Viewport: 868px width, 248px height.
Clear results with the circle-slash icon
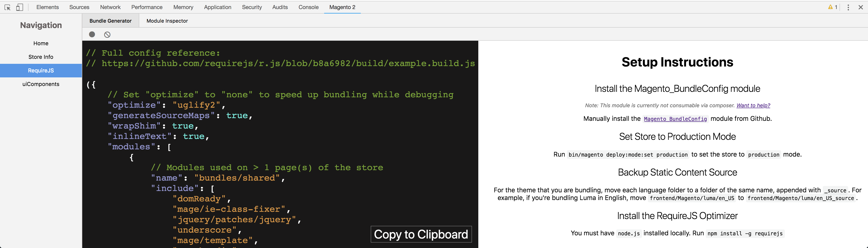click(x=107, y=34)
